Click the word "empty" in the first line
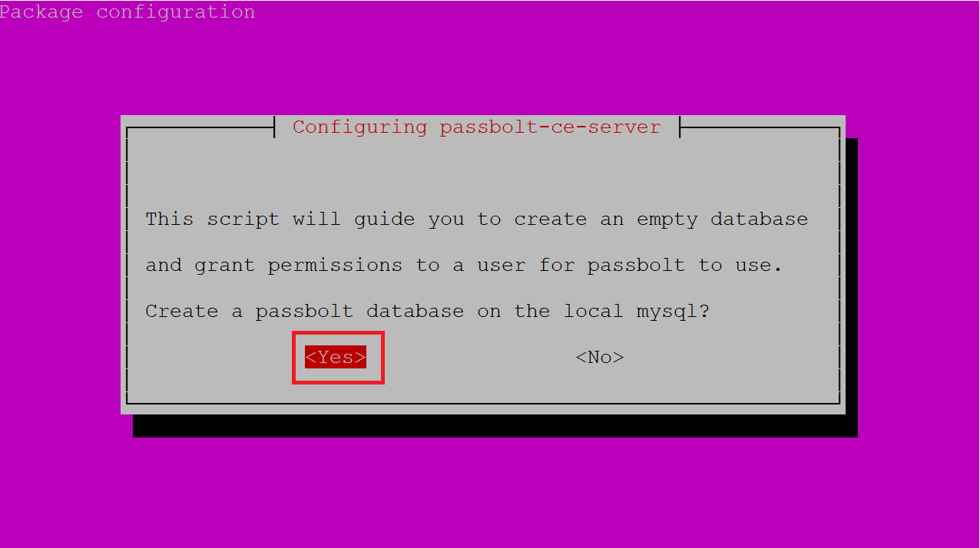 click(x=667, y=220)
